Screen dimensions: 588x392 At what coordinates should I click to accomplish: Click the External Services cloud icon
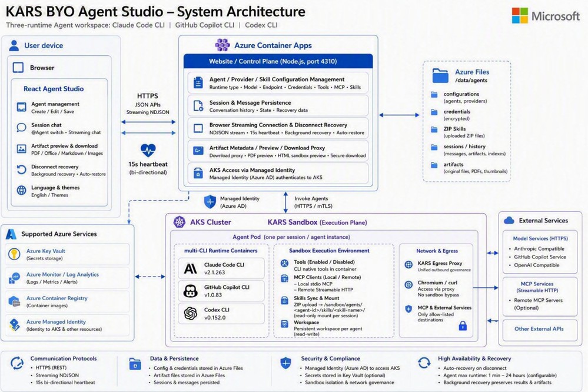[509, 221]
